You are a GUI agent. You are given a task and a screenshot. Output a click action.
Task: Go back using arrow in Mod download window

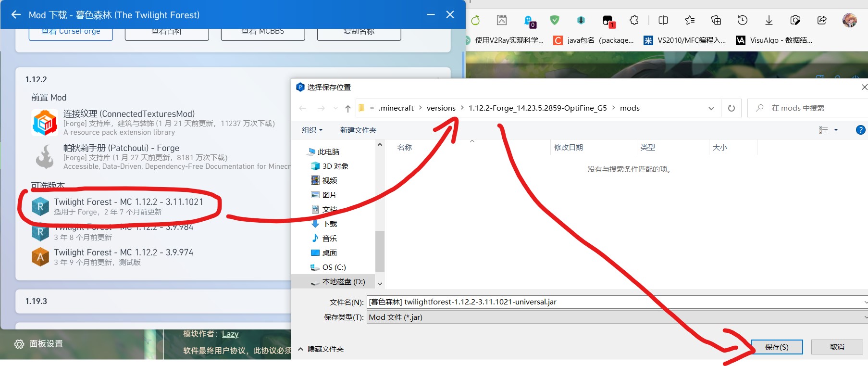pos(16,15)
